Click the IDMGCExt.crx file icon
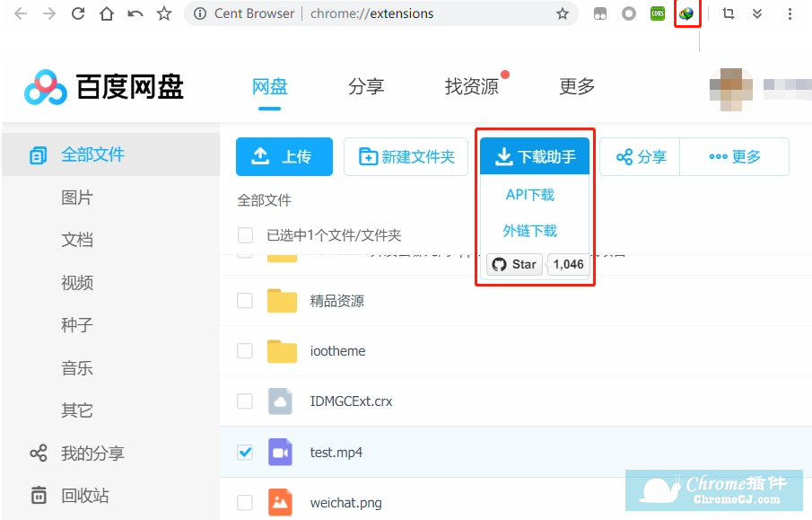Image resolution: width=812 pixels, height=520 pixels. pos(280,401)
